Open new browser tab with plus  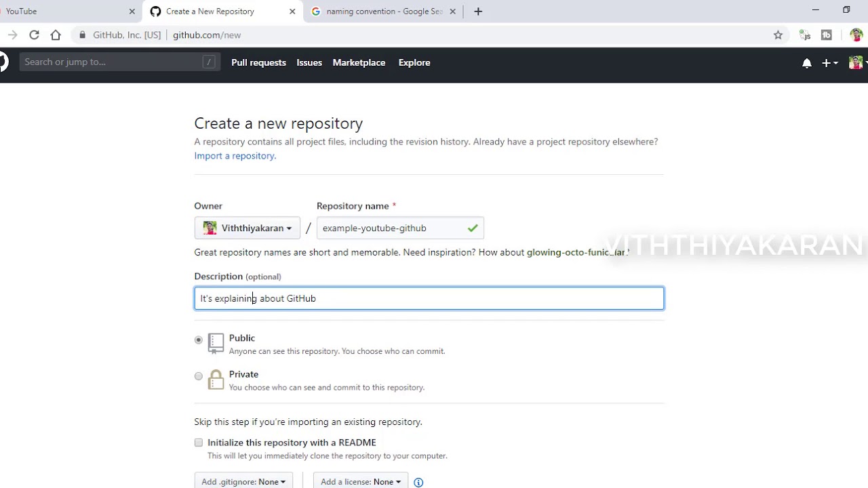pos(478,12)
